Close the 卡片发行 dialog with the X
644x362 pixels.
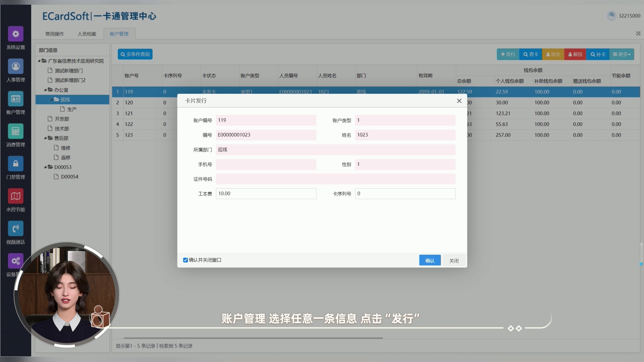point(459,101)
